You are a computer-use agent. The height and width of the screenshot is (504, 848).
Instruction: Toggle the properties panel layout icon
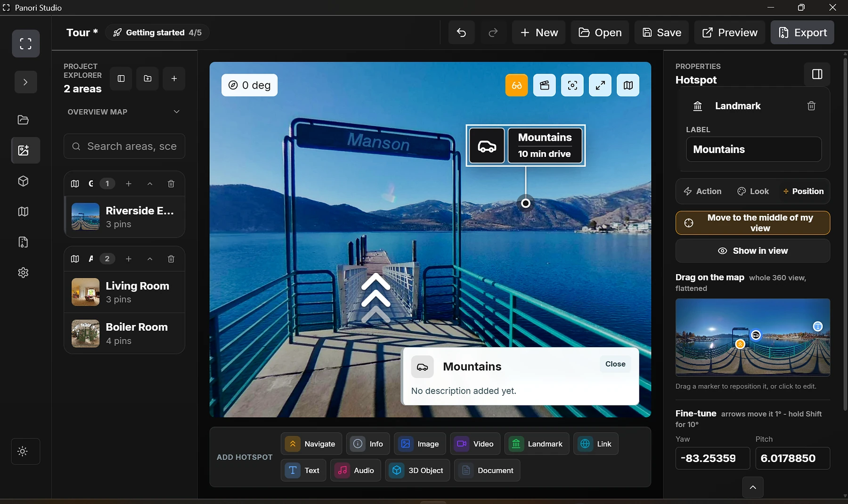point(817,74)
